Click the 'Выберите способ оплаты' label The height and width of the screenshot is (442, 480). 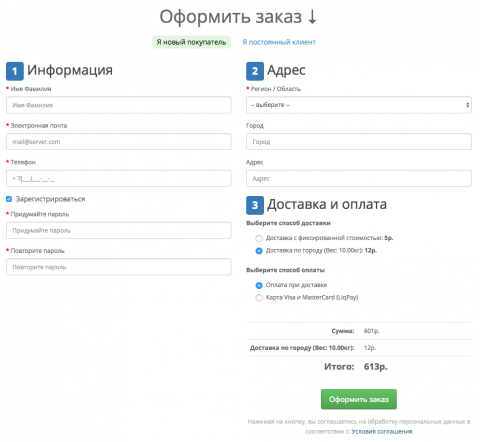tap(285, 270)
